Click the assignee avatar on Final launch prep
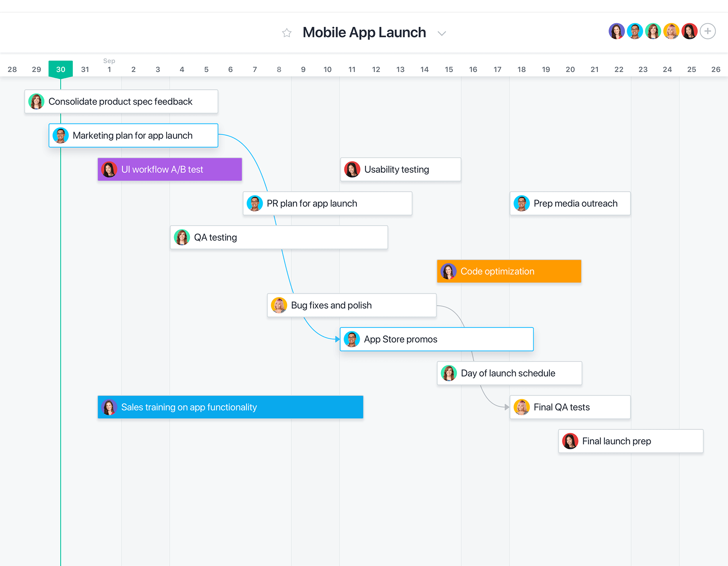 570,441
